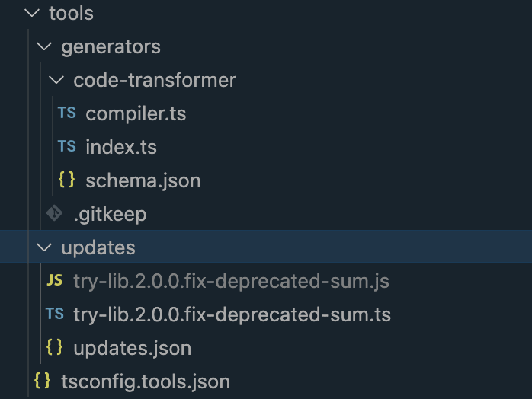The width and height of the screenshot is (532, 399).
Task: Click the braces icon beside schema.json
Action: click(x=67, y=180)
